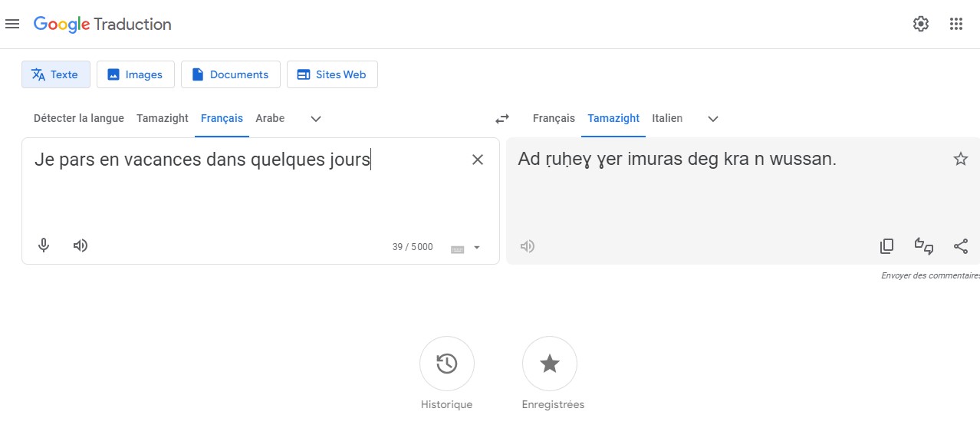The height and width of the screenshot is (438, 980).
Task: Click the Google Traduction logo
Action: coord(103,25)
